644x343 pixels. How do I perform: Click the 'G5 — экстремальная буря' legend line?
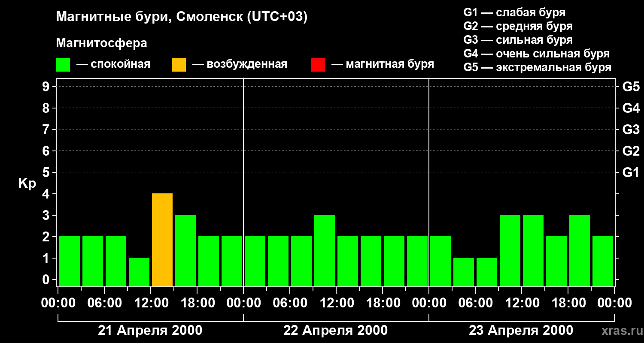(x=537, y=67)
